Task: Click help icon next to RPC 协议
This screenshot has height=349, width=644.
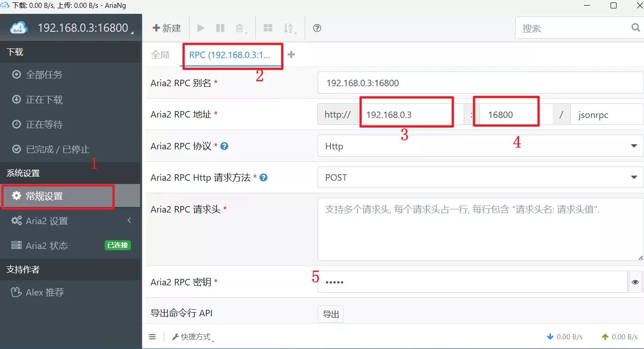Action: [225, 146]
